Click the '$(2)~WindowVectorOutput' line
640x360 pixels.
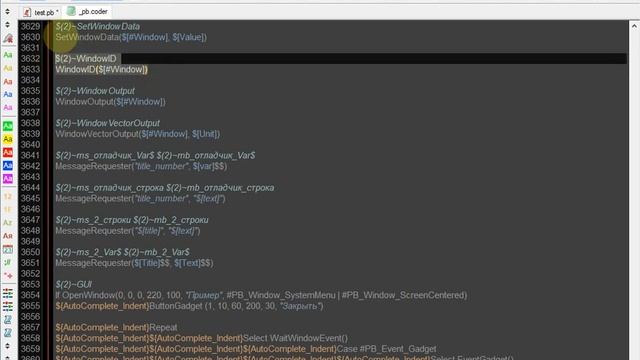pyautogui.click(x=108, y=123)
